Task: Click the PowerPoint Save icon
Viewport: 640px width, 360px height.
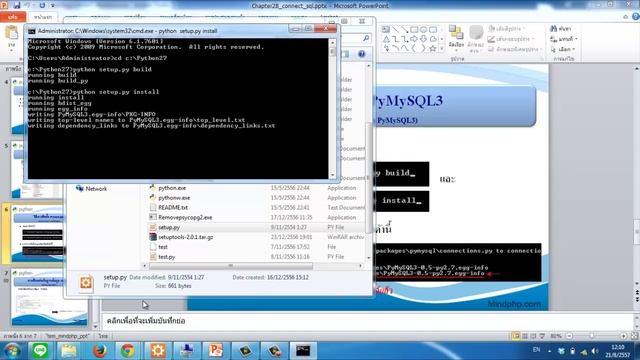Action: [x=17, y=5]
